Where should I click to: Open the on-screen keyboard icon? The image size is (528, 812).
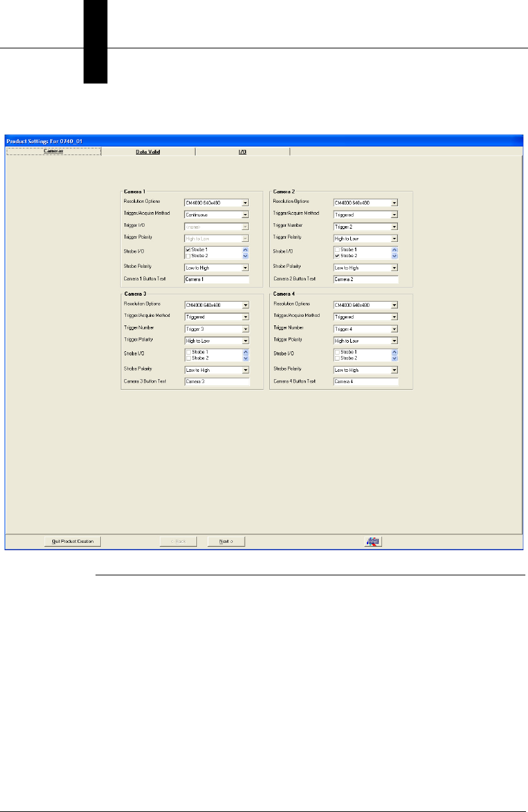(x=373, y=542)
